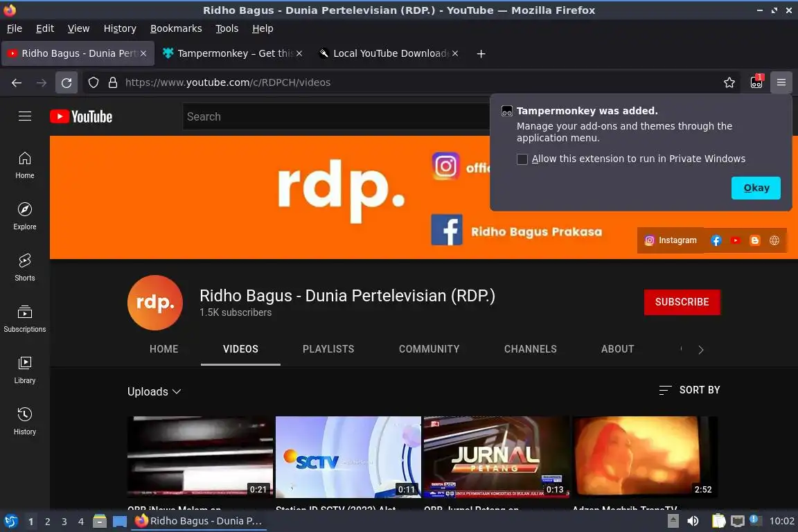
Task: Close the Ridho Bagus tab
Action: tap(143, 53)
